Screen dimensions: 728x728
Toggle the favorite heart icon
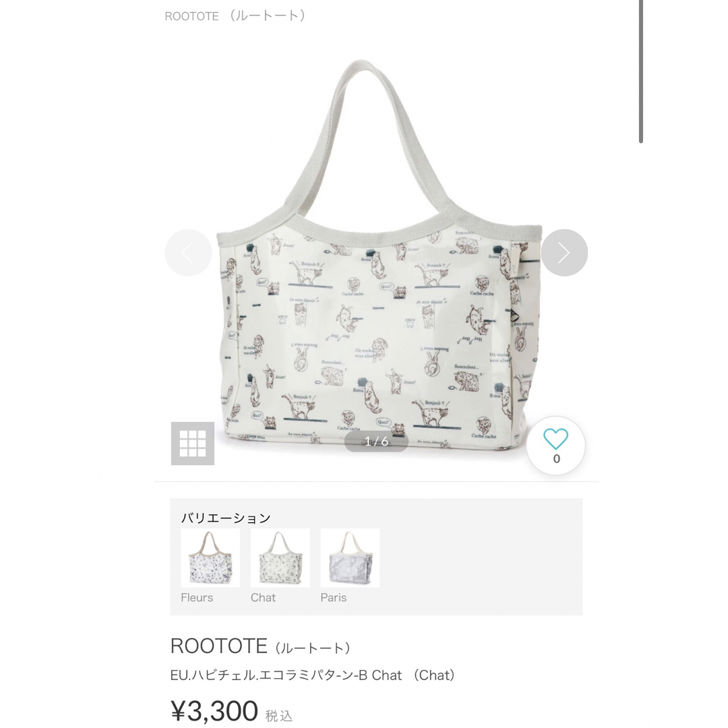click(555, 439)
